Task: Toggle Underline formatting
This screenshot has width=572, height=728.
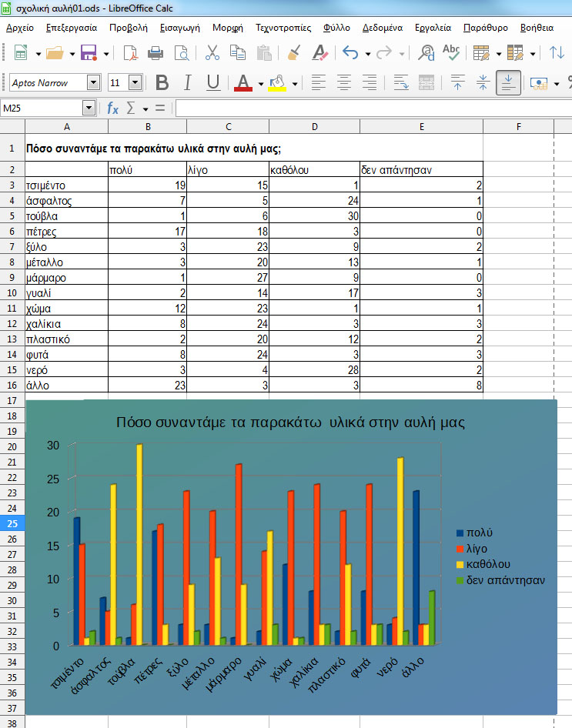Action: (213, 83)
